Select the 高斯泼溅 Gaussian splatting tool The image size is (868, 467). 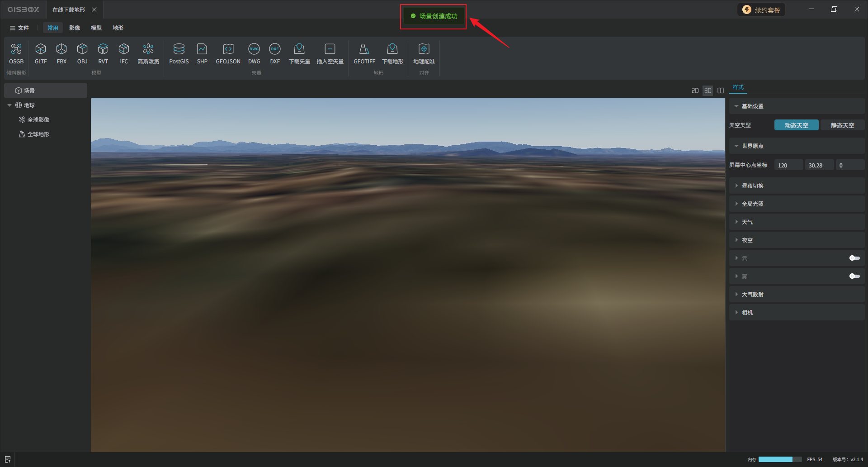click(148, 53)
